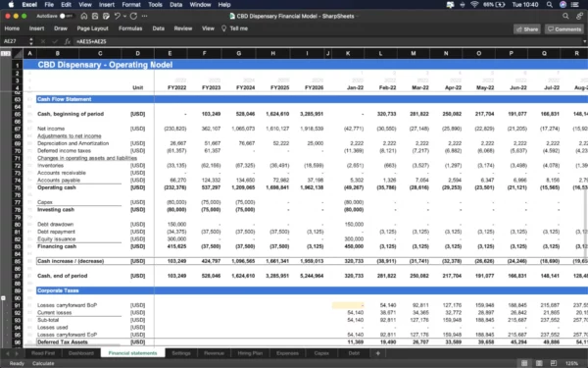Switch to the Revenue sheet tab

coord(214,353)
